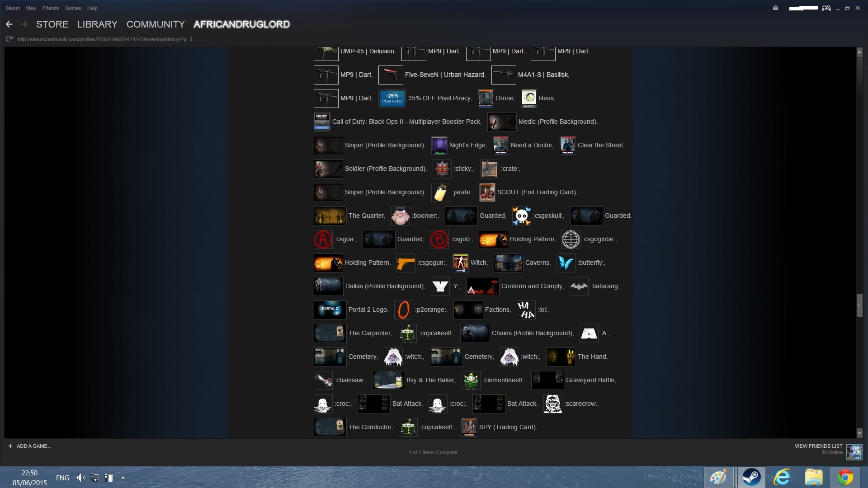
Task: Open the Steam menu
Action: point(12,8)
